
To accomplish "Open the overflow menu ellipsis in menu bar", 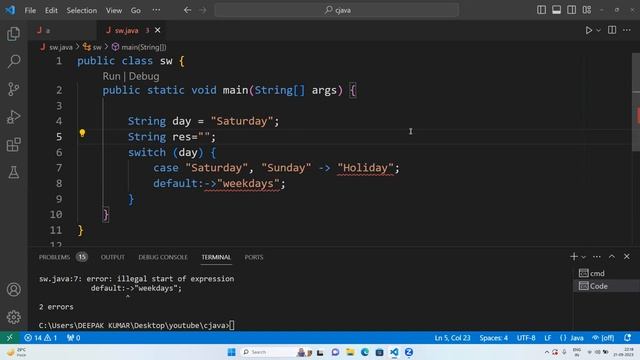I will (156, 10).
